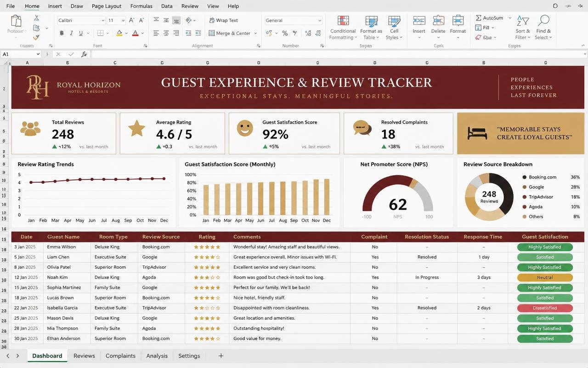Switch to the Reviews sheet tab
This screenshot has width=588, height=368.
(x=84, y=356)
